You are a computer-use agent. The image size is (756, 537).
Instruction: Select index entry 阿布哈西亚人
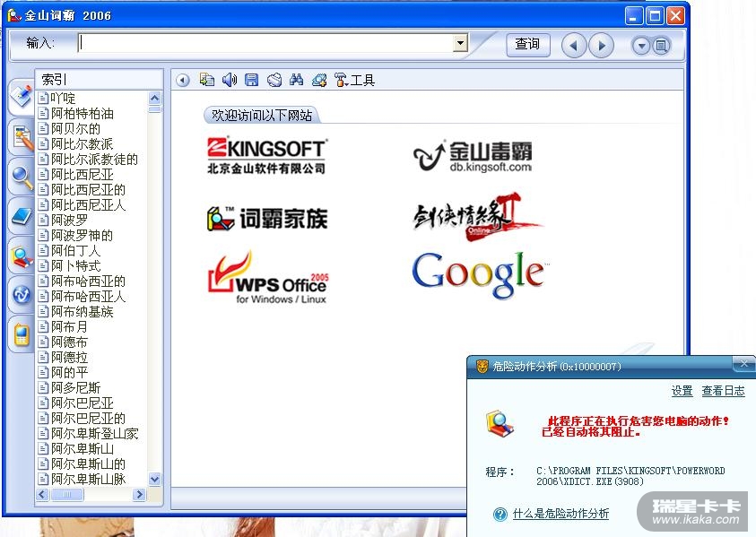pyautogui.click(x=83, y=297)
